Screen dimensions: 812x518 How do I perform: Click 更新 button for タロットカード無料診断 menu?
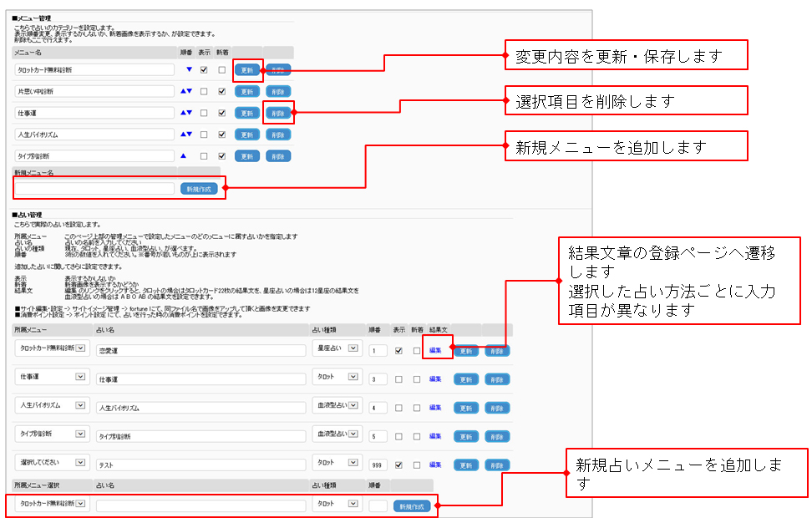coord(246,70)
